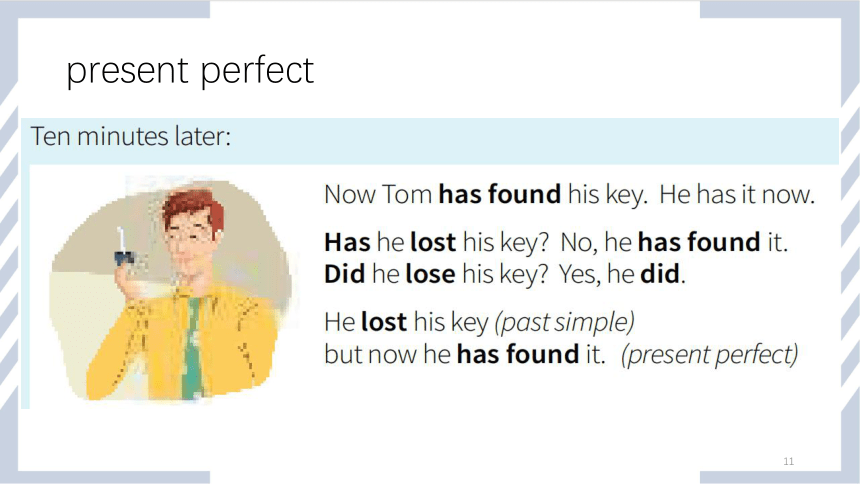This screenshot has height=484, width=860.
Task: Click bold 'lost' in 'Has he lost his key?'
Action: (433, 242)
